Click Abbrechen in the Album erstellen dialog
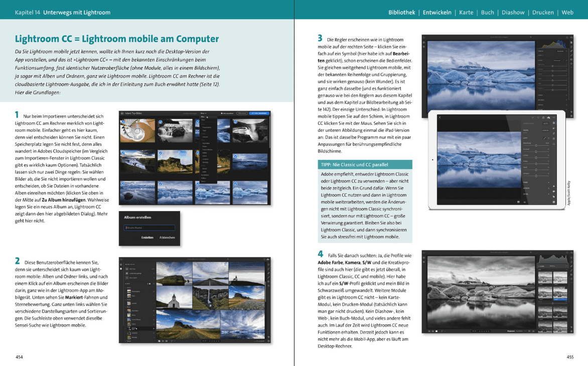 click(x=167, y=238)
